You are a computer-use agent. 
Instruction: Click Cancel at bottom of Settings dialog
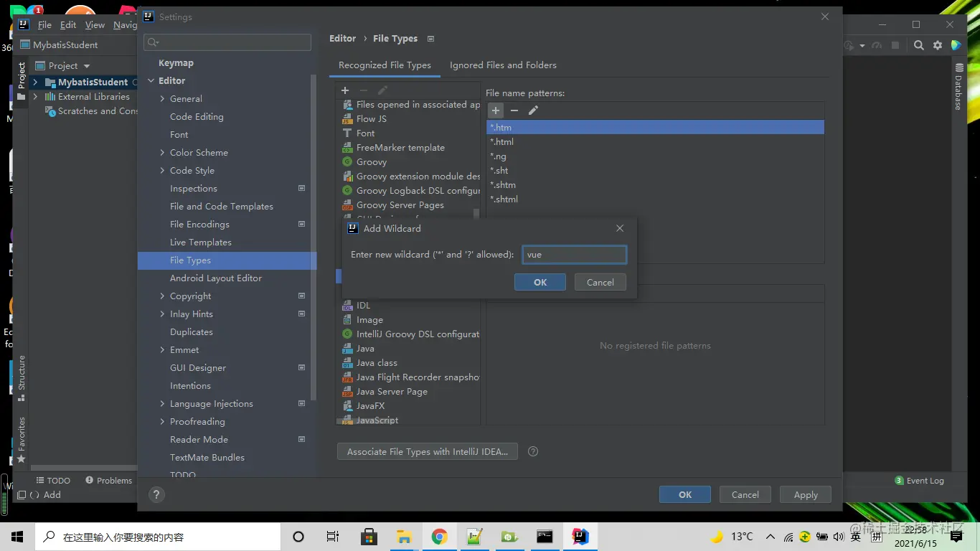745,494
